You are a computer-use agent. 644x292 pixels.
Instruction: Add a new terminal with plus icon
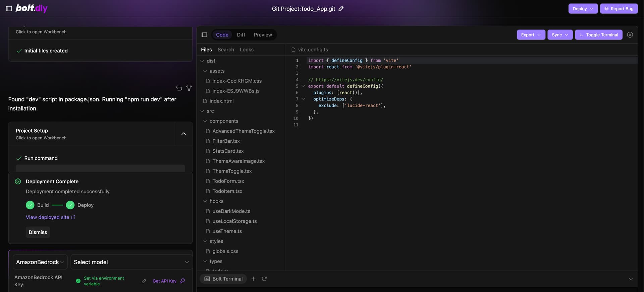point(253,279)
